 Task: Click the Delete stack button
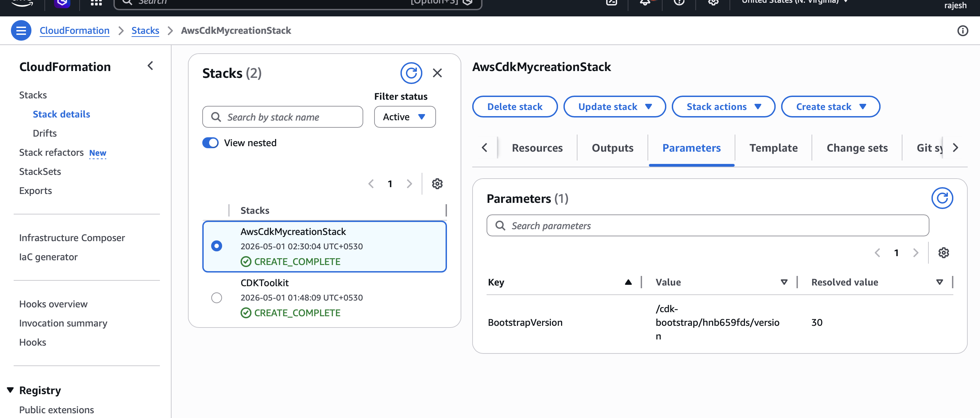[x=515, y=107]
